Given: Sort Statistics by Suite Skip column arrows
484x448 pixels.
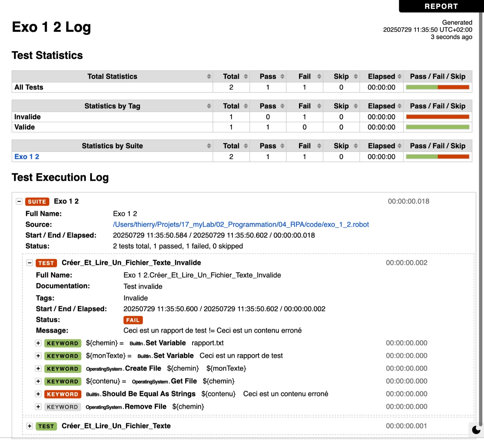Looking at the screenshot, I should (x=356, y=146).
